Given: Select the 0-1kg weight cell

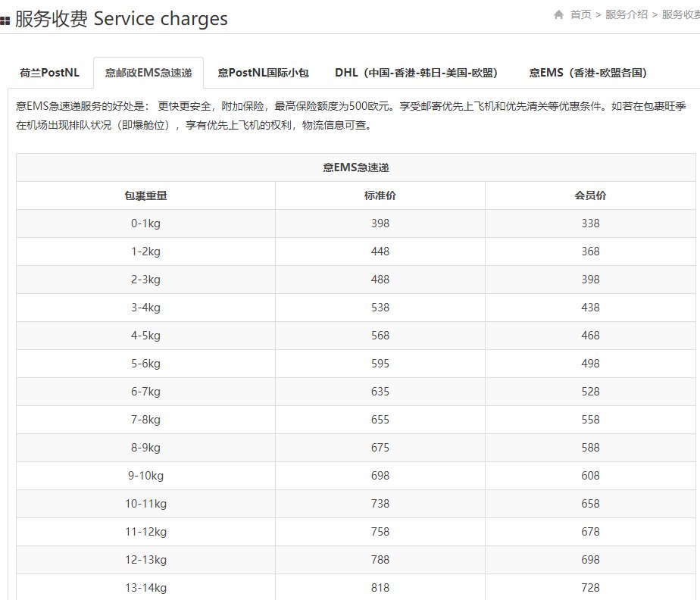Looking at the screenshot, I should pos(145,223).
